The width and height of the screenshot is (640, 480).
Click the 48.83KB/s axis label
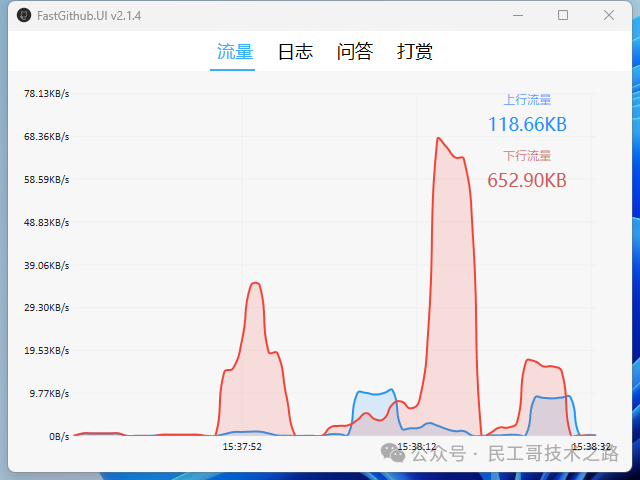pos(47,222)
